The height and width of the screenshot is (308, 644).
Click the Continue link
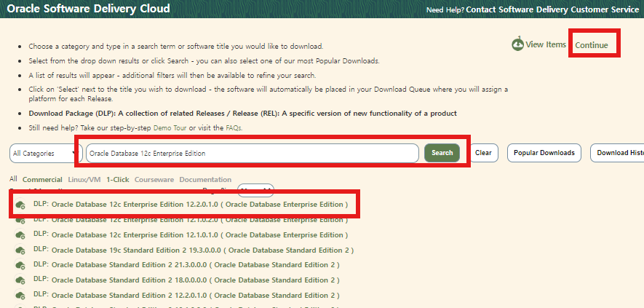click(x=592, y=45)
